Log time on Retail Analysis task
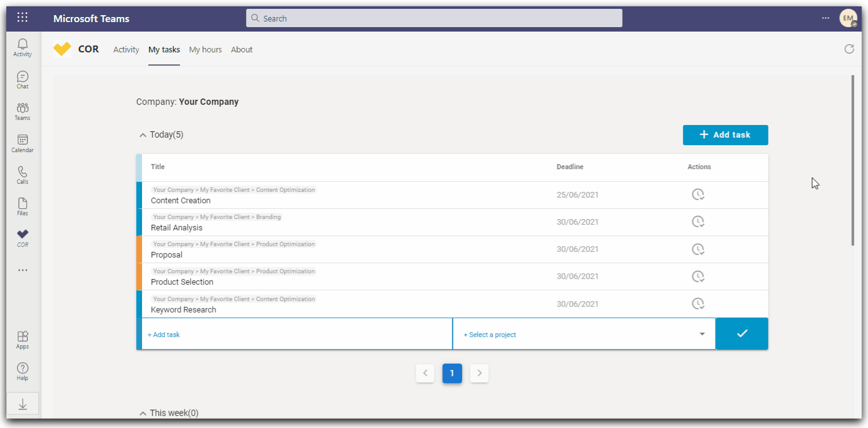Viewport: 868px width, 428px height. point(698,222)
